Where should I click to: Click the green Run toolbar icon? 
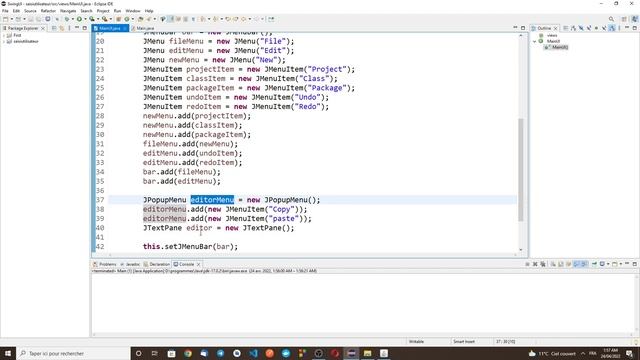79,19
